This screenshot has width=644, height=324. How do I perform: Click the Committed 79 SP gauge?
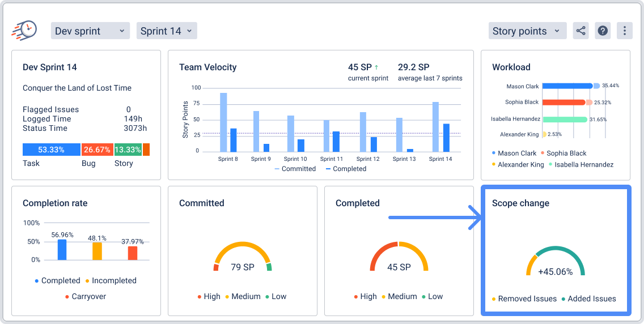click(243, 258)
